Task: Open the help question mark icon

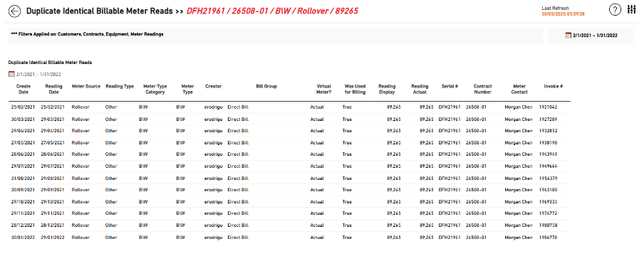Action: point(614,10)
